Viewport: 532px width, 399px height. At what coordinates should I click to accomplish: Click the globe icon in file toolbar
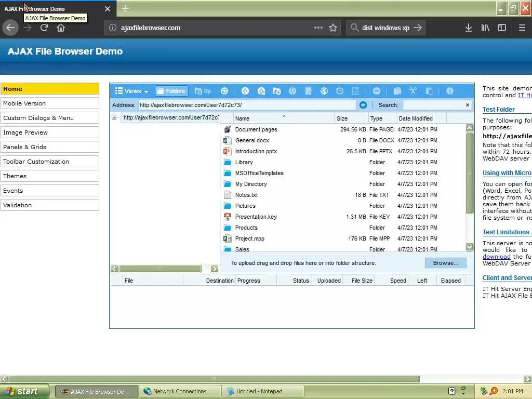[324, 91]
